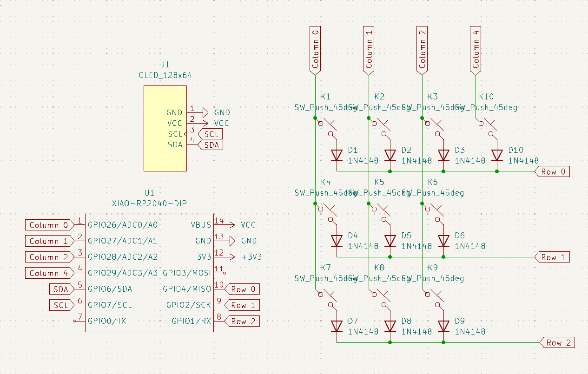Viewport: 588px width, 374px height.
Task: Select the K7 push switch symbol
Action: [326, 300]
